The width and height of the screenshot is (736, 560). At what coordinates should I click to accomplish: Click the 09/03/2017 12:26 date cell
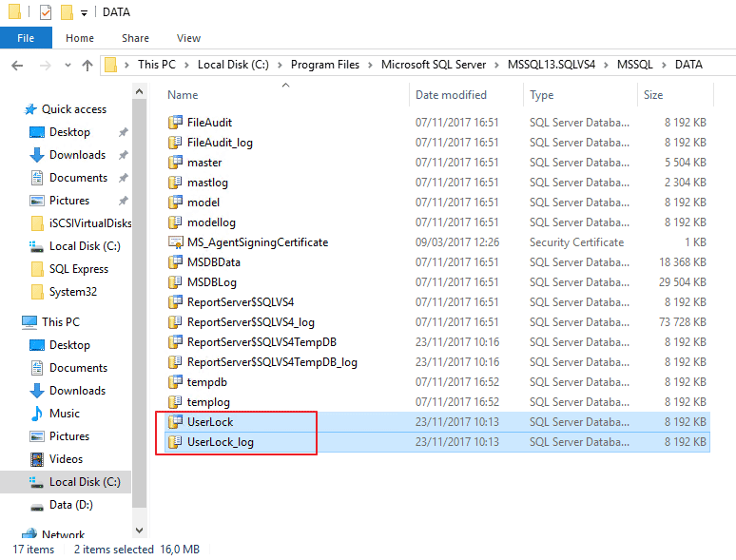(457, 242)
